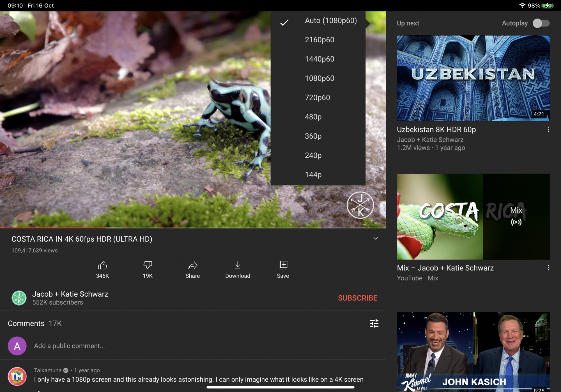Expand video description with chevron arrow
This screenshot has width=561, height=392.
(375, 239)
